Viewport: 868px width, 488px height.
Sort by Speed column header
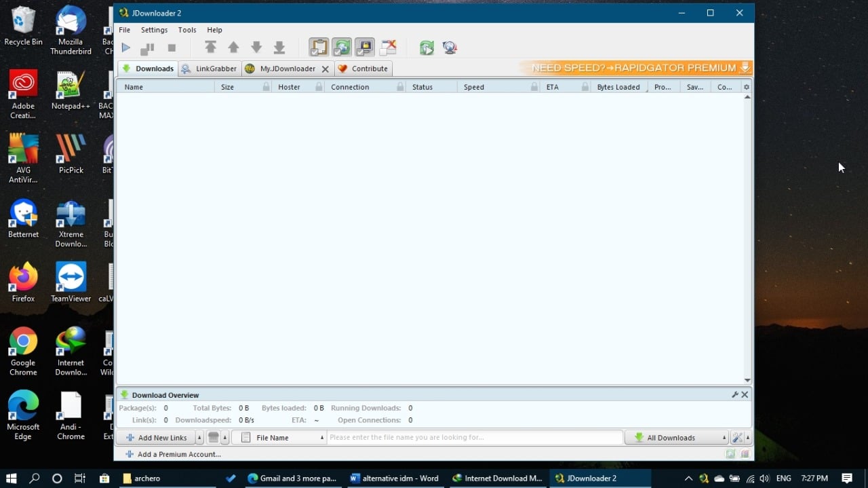(474, 87)
